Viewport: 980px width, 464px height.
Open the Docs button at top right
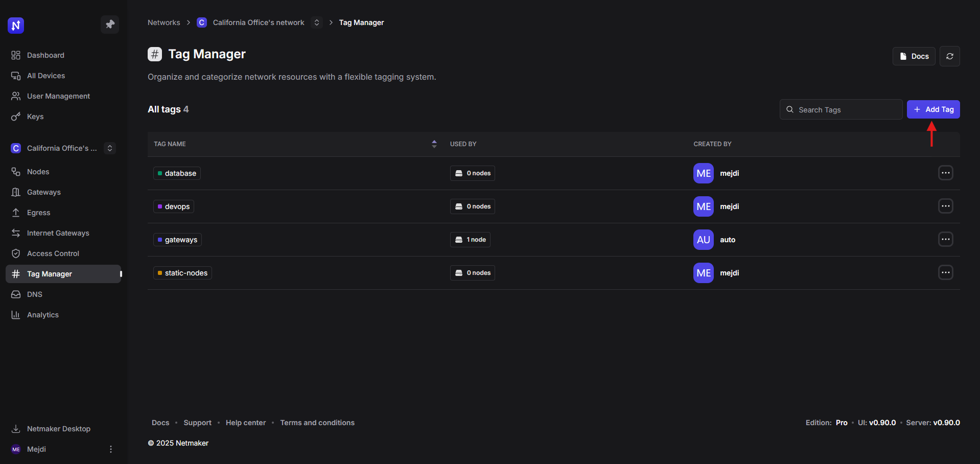[x=914, y=56]
